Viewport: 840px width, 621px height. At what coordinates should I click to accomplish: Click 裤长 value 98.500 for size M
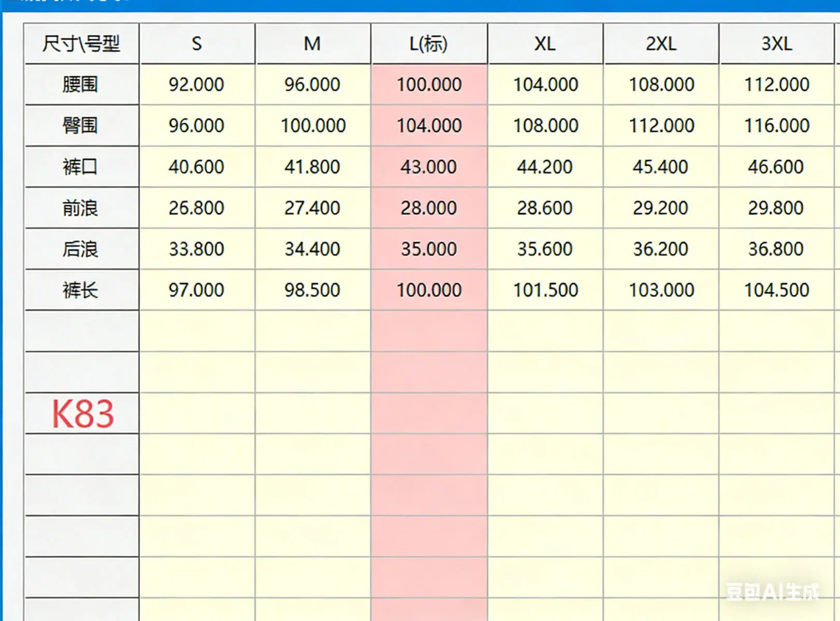(312, 290)
